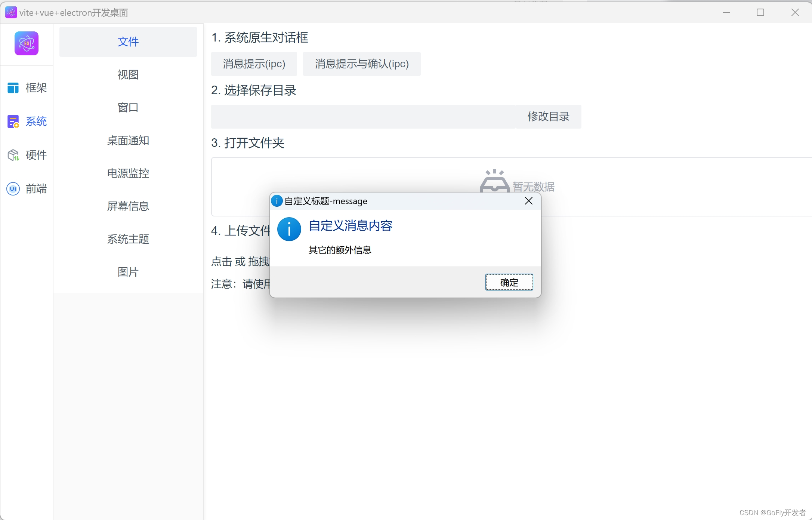Open the 前端 UI section icon
The width and height of the screenshot is (812, 520).
(13, 189)
